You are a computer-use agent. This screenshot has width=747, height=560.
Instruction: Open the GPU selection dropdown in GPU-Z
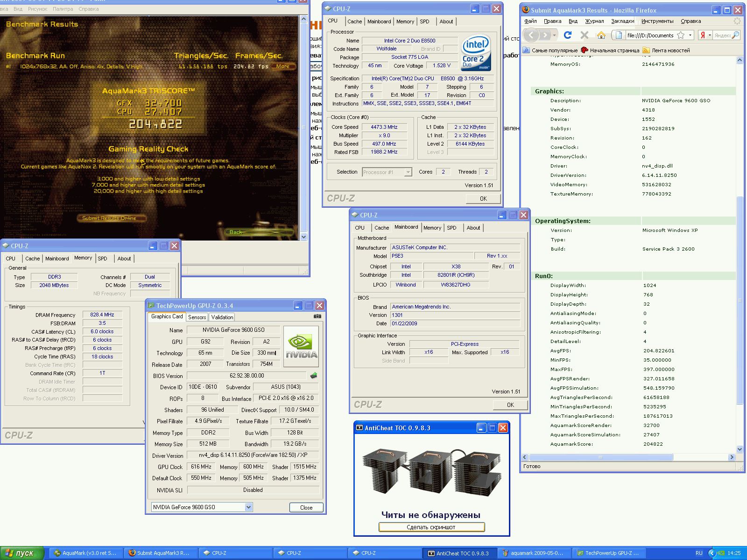click(x=248, y=507)
